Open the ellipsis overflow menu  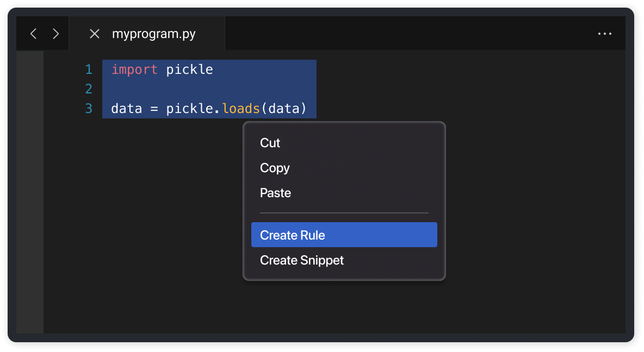604,33
